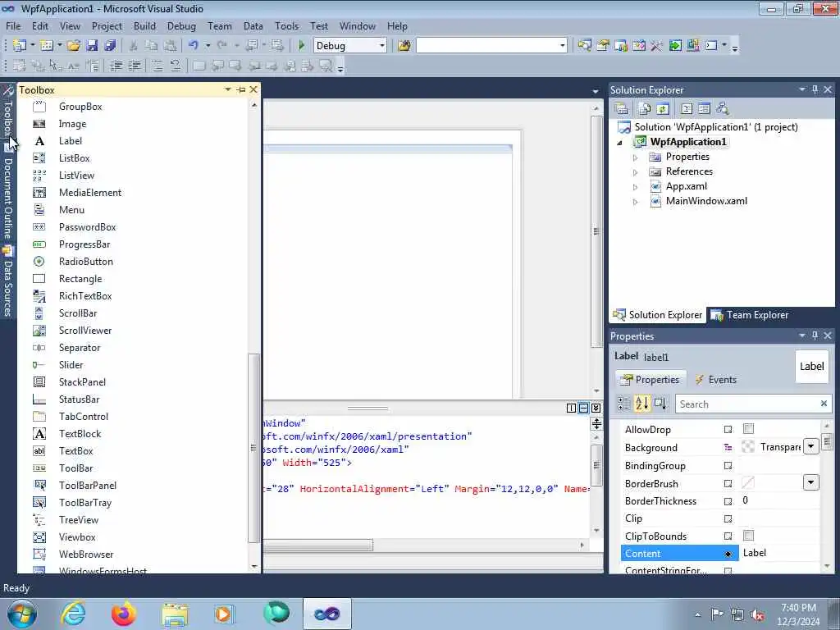Image resolution: width=840 pixels, height=630 pixels.
Task: Select the Image tool icon in Toolbox
Action: pos(39,124)
